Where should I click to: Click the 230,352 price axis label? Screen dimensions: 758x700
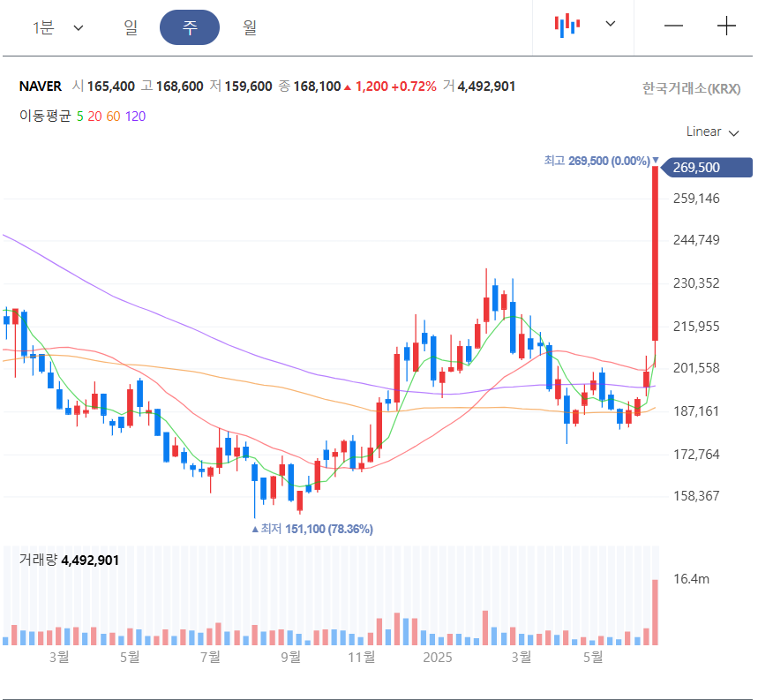pos(696,282)
